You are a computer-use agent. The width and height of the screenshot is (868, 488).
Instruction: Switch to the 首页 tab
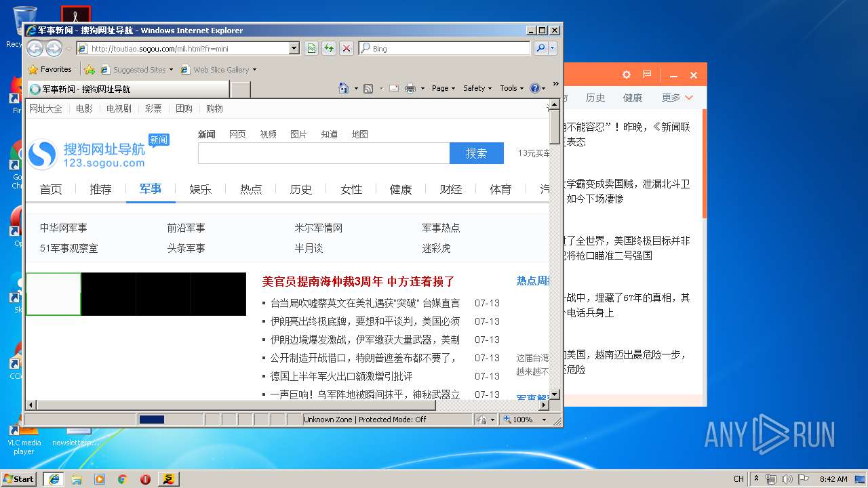[51, 189]
